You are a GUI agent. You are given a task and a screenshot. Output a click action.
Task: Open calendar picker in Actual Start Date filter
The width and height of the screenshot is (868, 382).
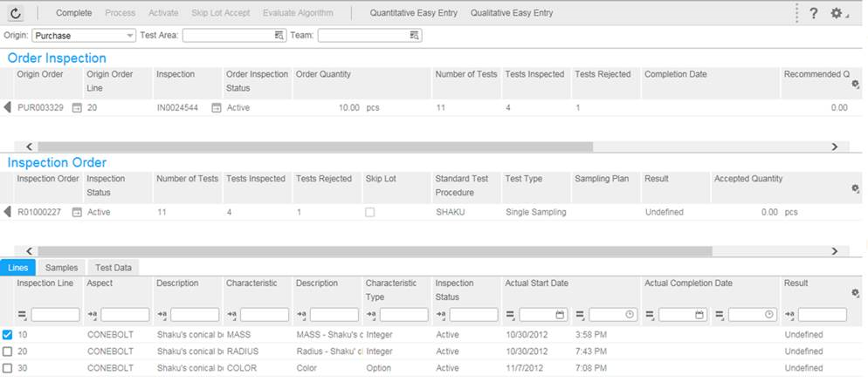[x=560, y=314]
